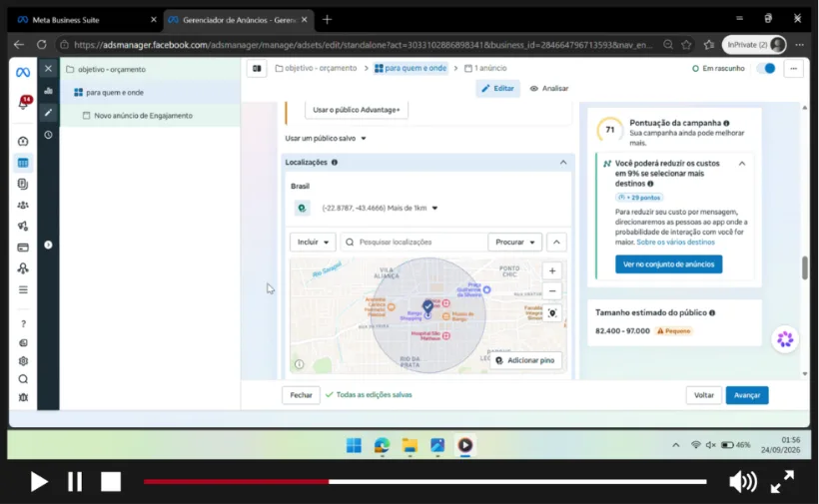819x504 pixels.
Task: Collapse the cost reduction recommendation card
Action: (742, 164)
